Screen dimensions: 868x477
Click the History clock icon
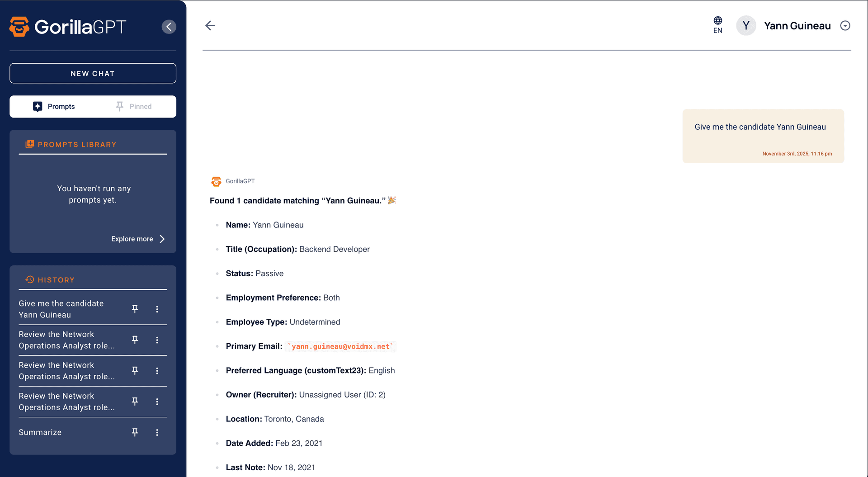click(30, 280)
